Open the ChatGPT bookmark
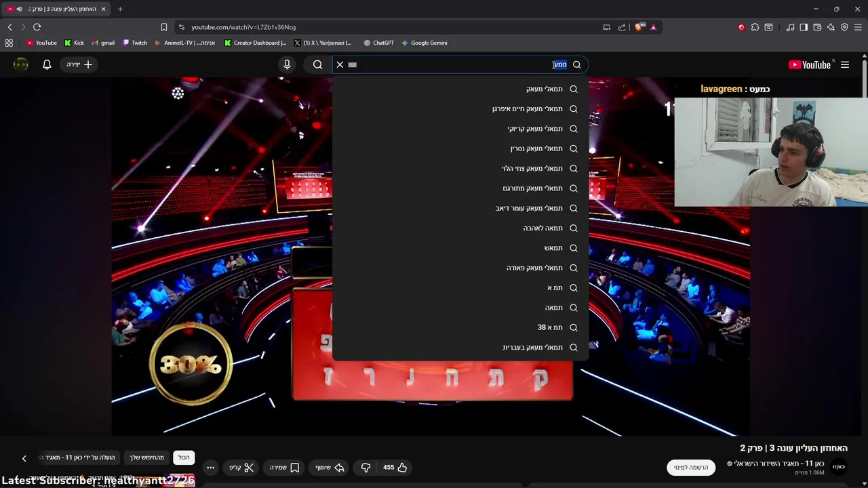 [378, 43]
